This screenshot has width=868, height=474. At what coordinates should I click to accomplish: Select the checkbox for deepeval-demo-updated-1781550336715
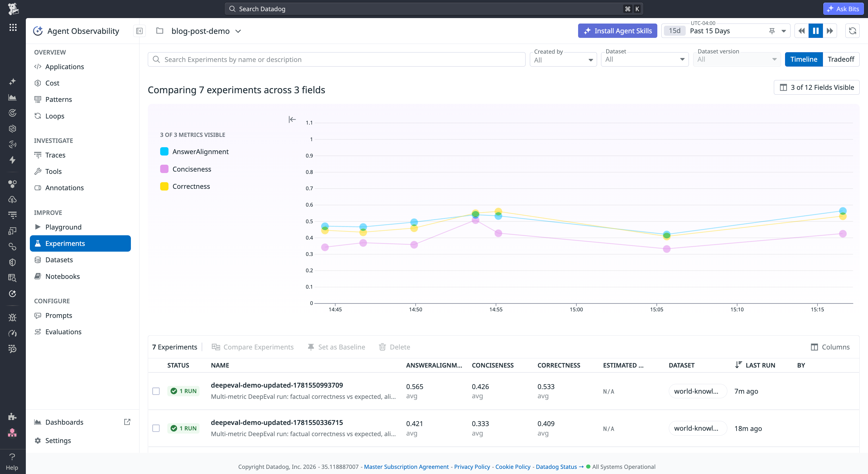tap(156, 428)
